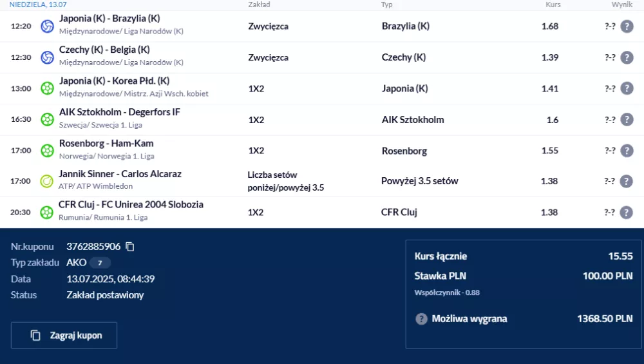This screenshot has width=644, height=364.
Task: Click help icon in CFR Cluj row
Action: (x=626, y=213)
